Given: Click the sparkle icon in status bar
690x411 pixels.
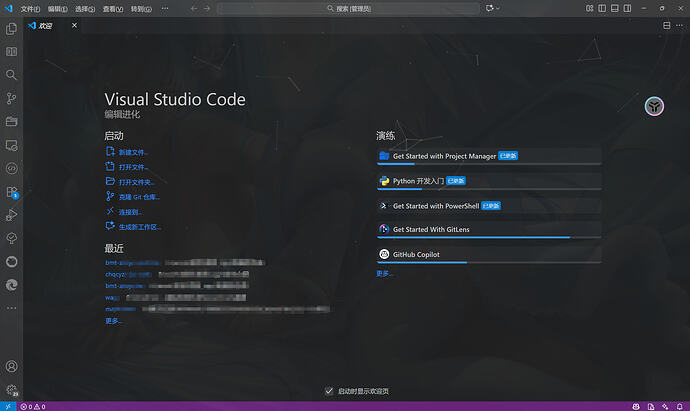Looking at the screenshot, I should (x=665, y=407).
